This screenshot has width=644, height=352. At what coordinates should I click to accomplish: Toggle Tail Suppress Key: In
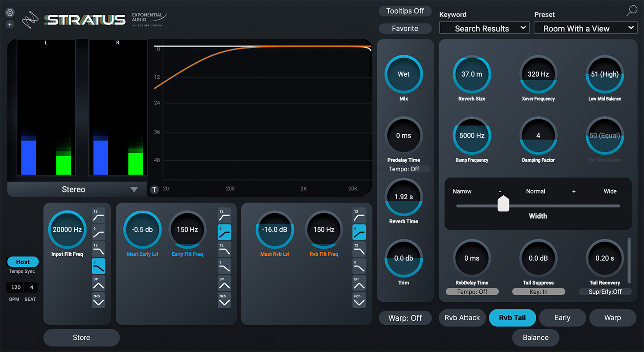pos(538,292)
